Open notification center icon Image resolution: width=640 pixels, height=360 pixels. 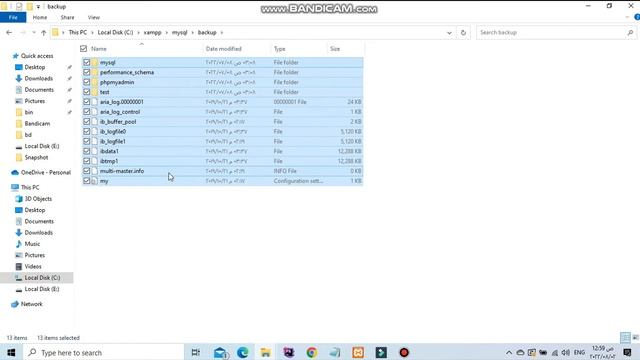[627, 352]
